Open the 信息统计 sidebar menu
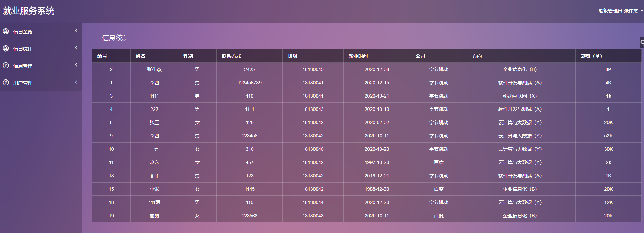 click(41, 49)
